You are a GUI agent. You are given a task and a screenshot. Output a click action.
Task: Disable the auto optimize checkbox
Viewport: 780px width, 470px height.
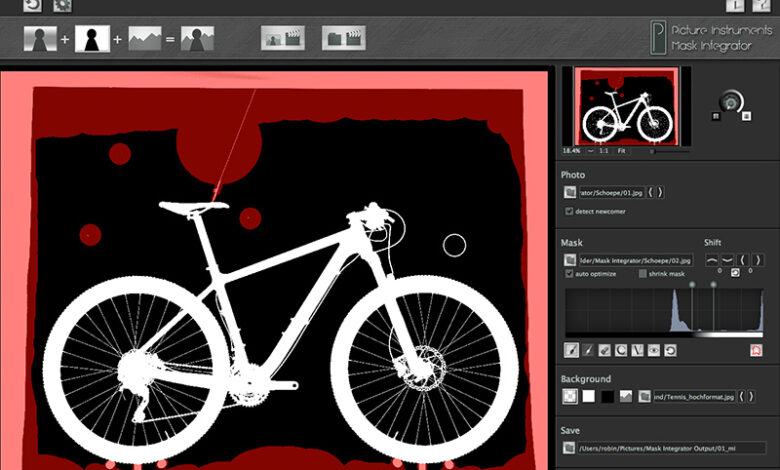tap(569, 273)
